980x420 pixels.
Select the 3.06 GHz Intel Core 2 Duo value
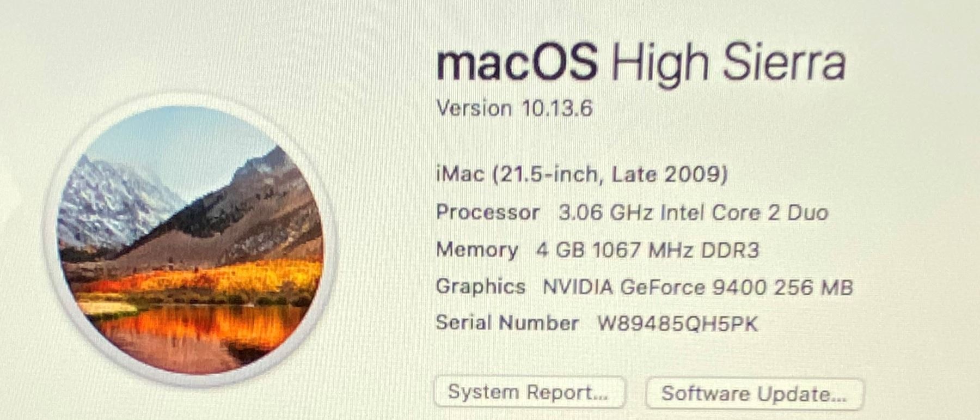tap(693, 212)
